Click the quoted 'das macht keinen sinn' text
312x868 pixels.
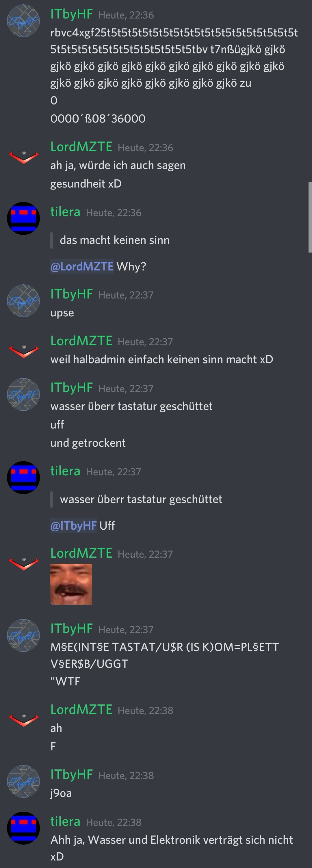click(115, 240)
